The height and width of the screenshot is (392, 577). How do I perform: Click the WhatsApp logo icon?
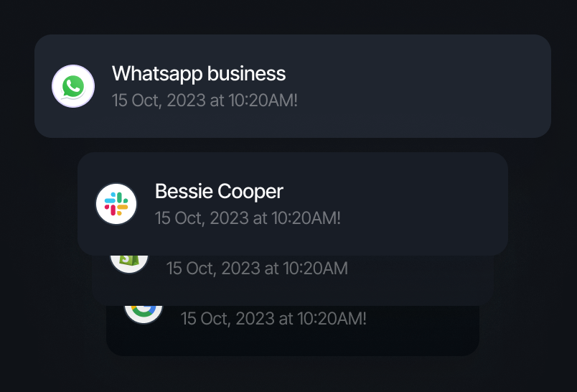coord(73,86)
